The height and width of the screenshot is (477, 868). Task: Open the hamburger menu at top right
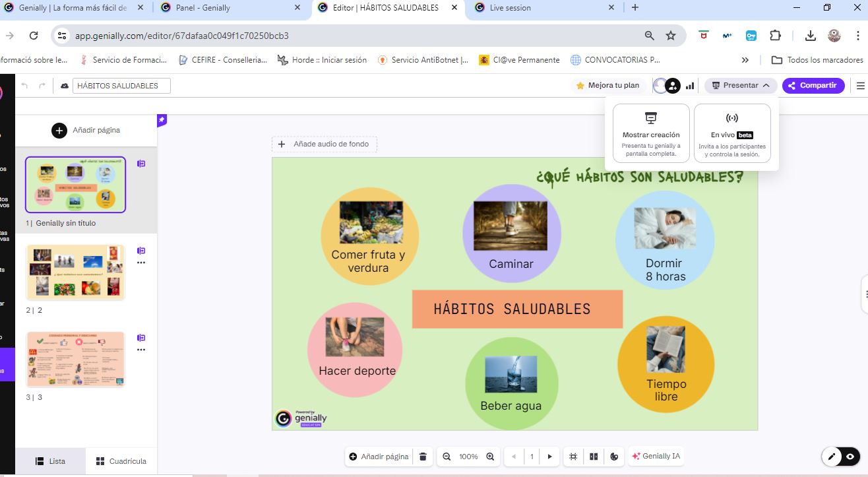tap(860, 86)
